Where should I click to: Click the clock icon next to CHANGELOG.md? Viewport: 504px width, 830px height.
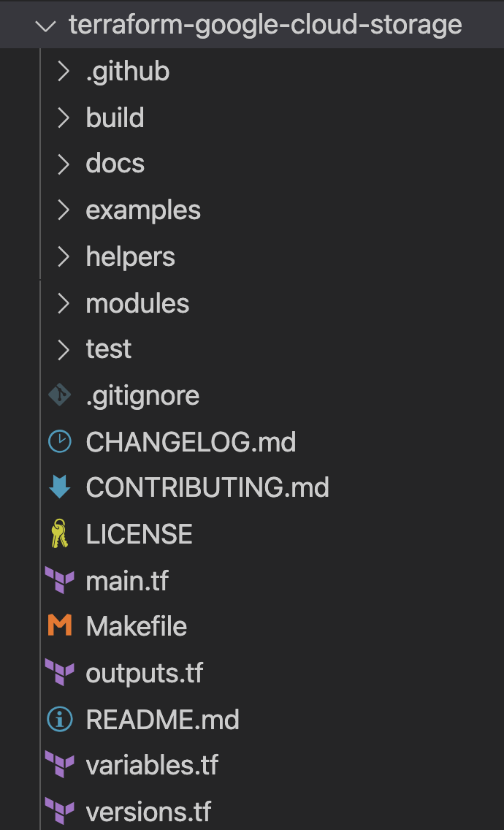coord(59,441)
